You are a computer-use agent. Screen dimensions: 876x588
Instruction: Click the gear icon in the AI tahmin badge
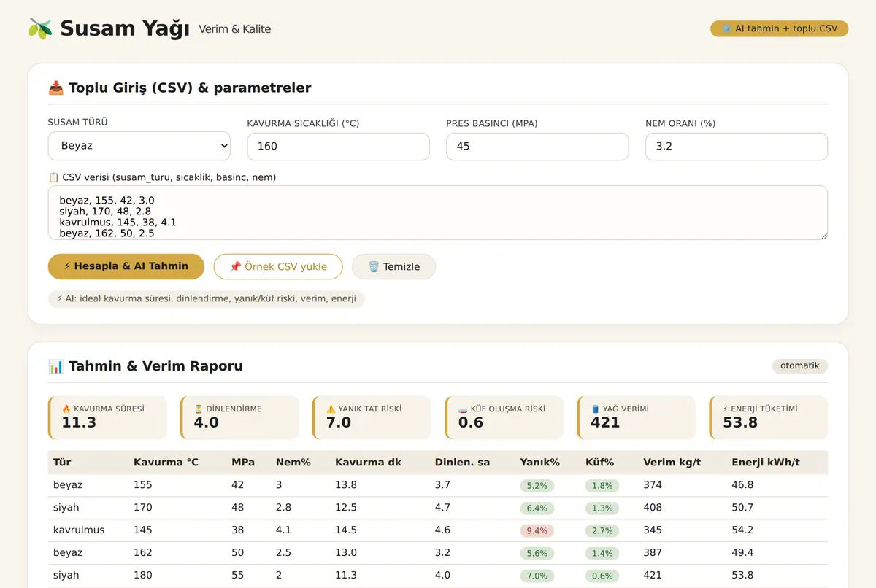726,28
